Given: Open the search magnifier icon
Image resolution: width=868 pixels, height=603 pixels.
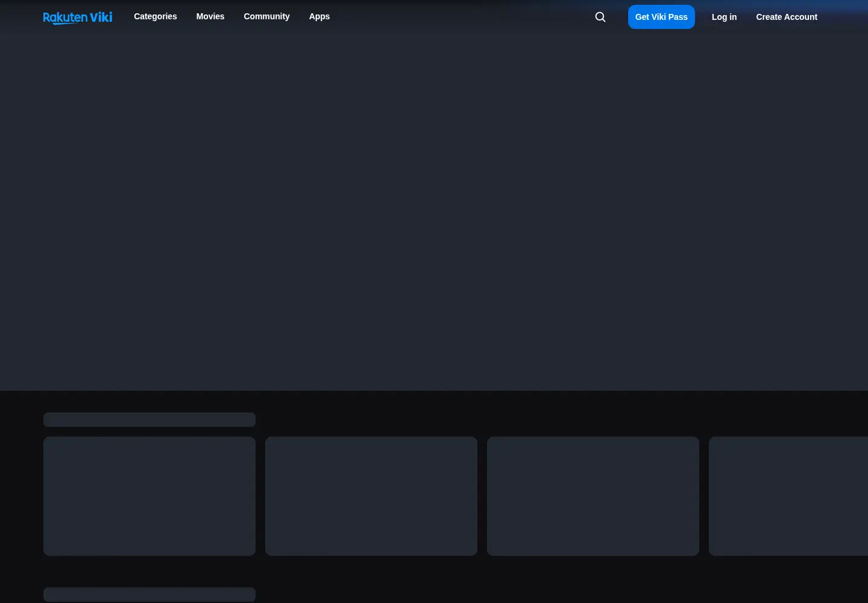Looking at the screenshot, I should point(600,17).
